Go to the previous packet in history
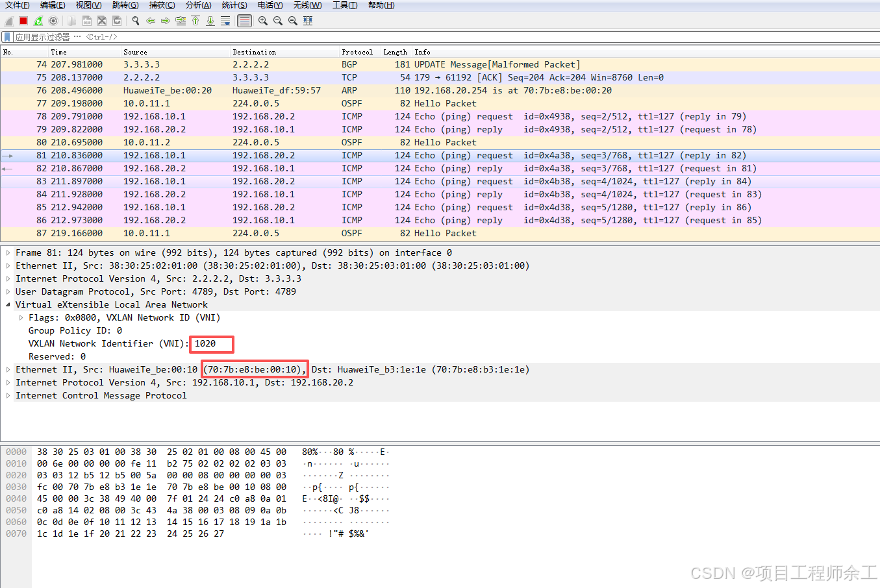The image size is (880, 588). pyautogui.click(x=151, y=21)
